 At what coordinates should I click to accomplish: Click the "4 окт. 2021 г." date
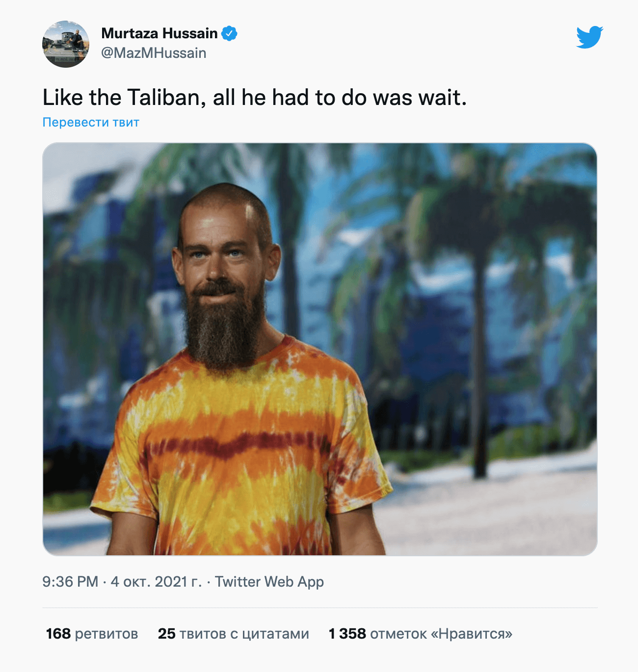pyautogui.click(x=156, y=582)
